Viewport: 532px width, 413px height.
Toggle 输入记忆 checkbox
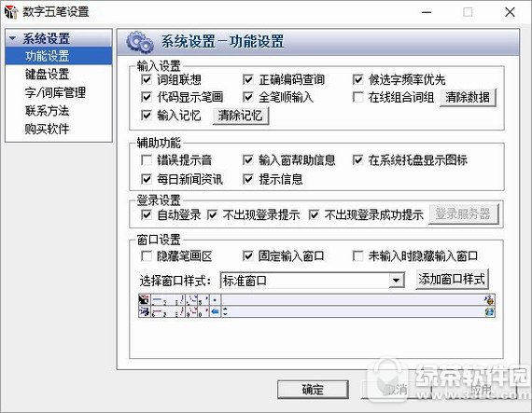point(147,116)
